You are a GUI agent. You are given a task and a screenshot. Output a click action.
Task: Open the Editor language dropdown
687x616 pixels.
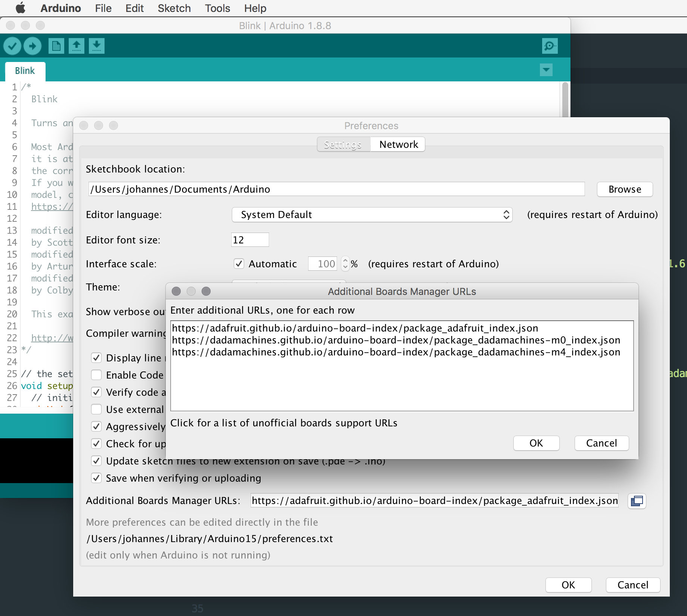coord(372,215)
